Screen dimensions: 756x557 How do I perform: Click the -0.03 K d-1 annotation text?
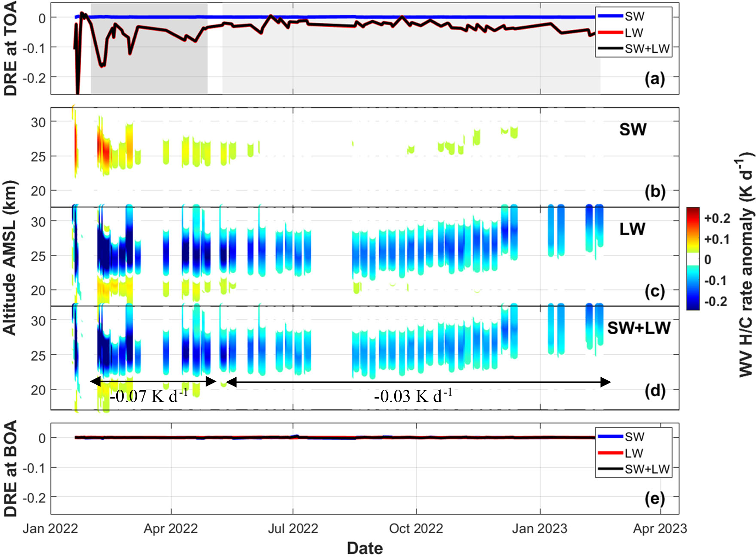413,396
